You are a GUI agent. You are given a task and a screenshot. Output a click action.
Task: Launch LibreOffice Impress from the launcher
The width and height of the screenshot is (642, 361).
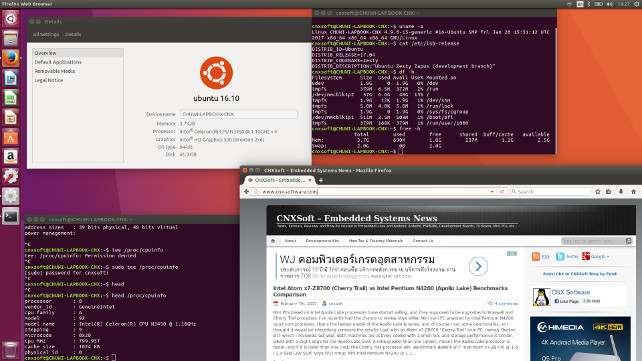pos(11,118)
